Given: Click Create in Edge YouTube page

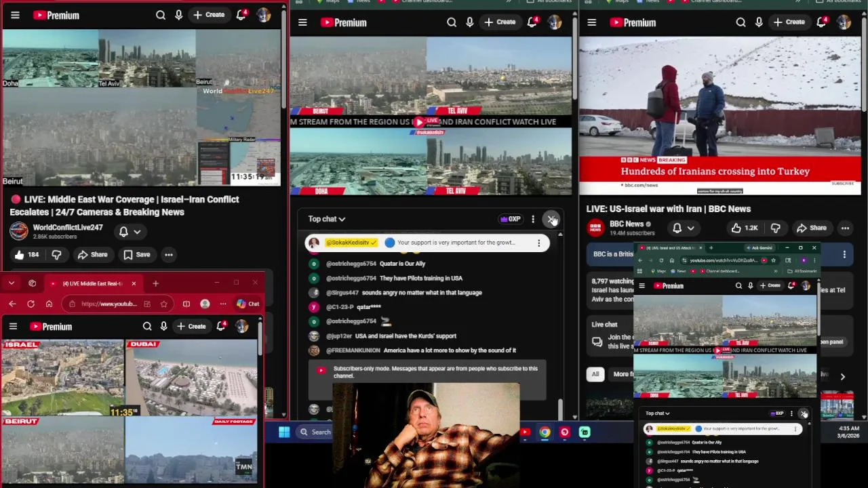Looking at the screenshot, I should click(x=191, y=327).
